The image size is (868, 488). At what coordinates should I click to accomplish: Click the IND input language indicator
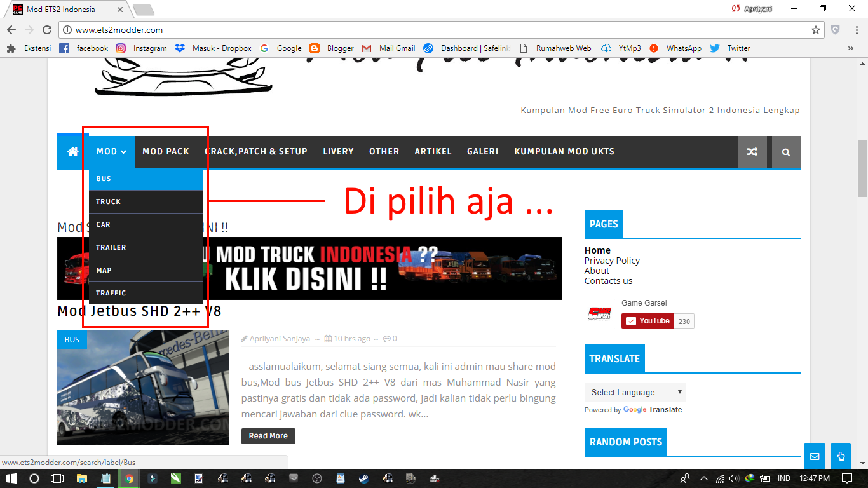[784, 478]
